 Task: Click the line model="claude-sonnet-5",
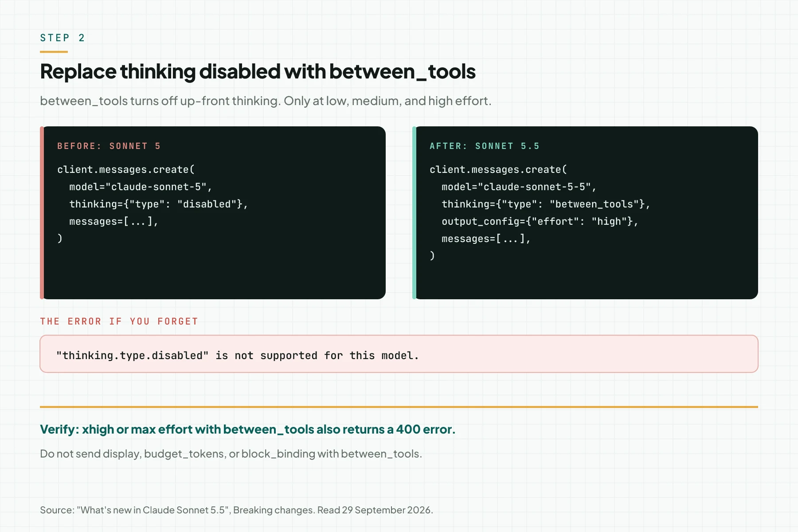[141, 187]
